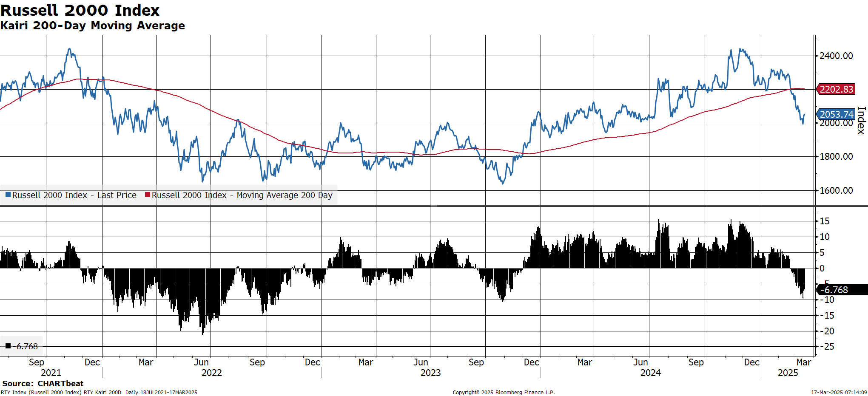Click the 15 tick on lower axis
Image resolution: width=868 pixels, height=396 pixels.
coord(825,221)
